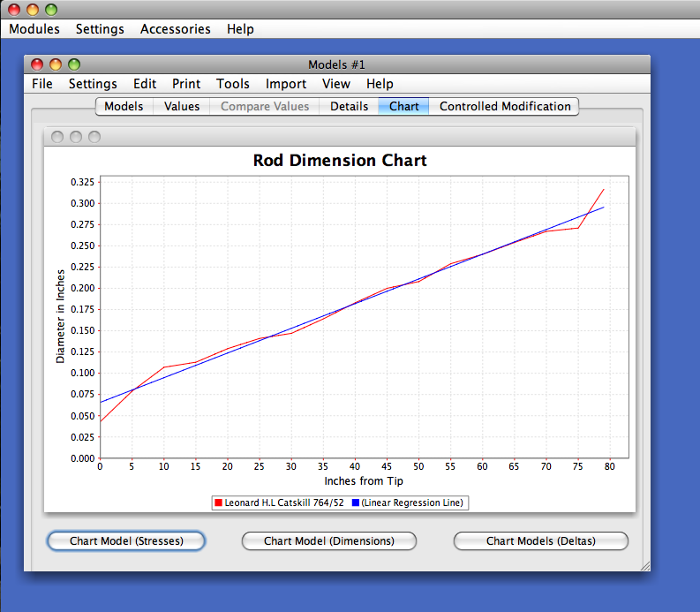
Task: Open the File menu in the Models #1 window
Action: click(x=42, y=84)
